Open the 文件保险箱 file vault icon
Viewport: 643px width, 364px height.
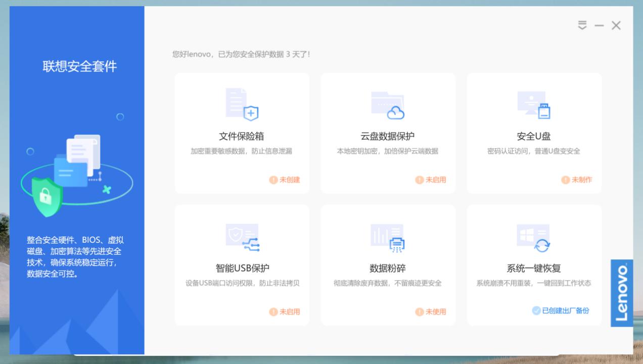[242, 104]
